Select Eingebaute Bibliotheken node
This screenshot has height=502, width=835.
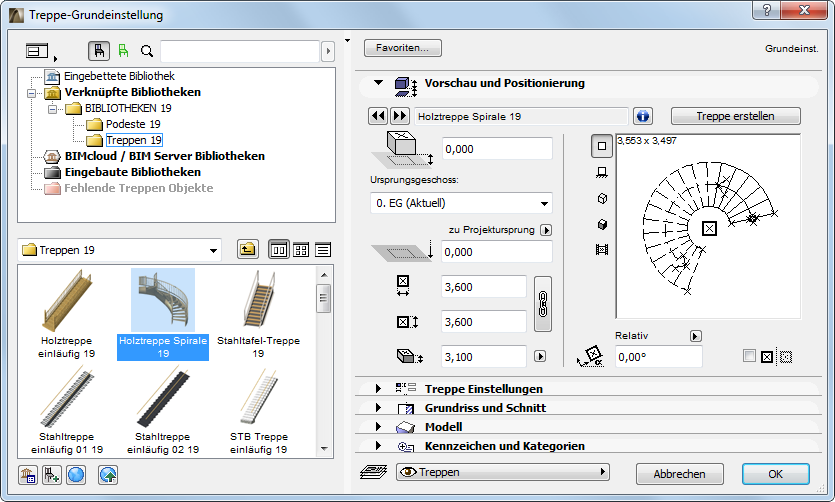[133, 172]
